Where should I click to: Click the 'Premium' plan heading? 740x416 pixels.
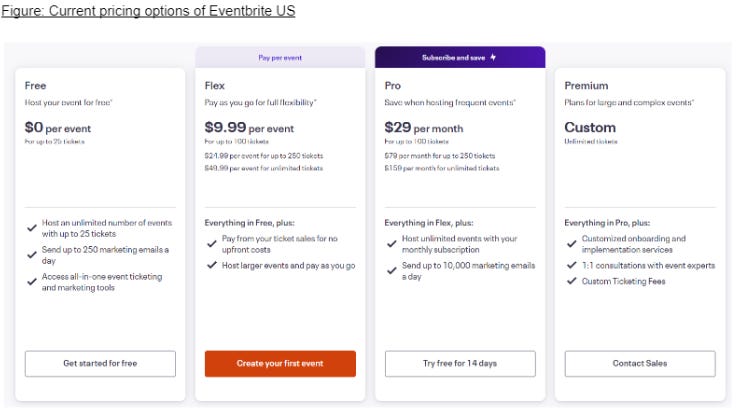click(586, 86)
